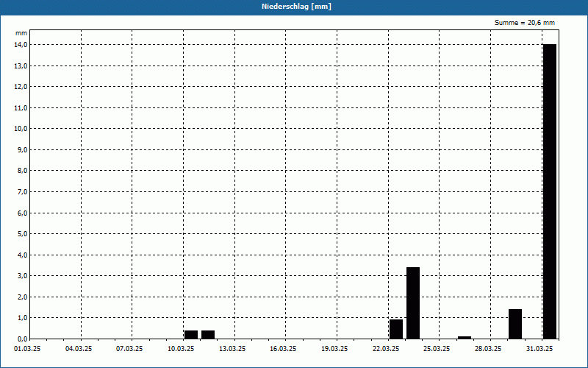Click the 10.03.25 date label
The height and width of the screenshot is (368, 588).
181,349
